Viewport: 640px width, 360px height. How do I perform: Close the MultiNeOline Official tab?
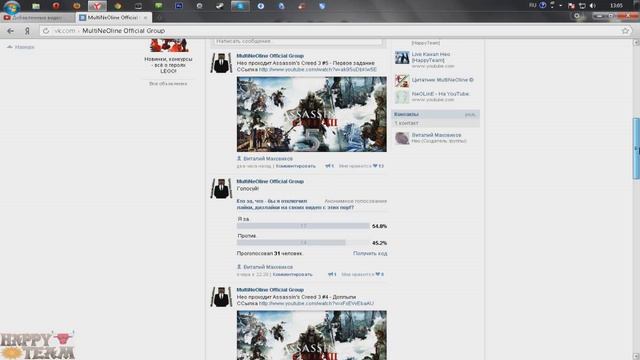click(x=145, y=18)
